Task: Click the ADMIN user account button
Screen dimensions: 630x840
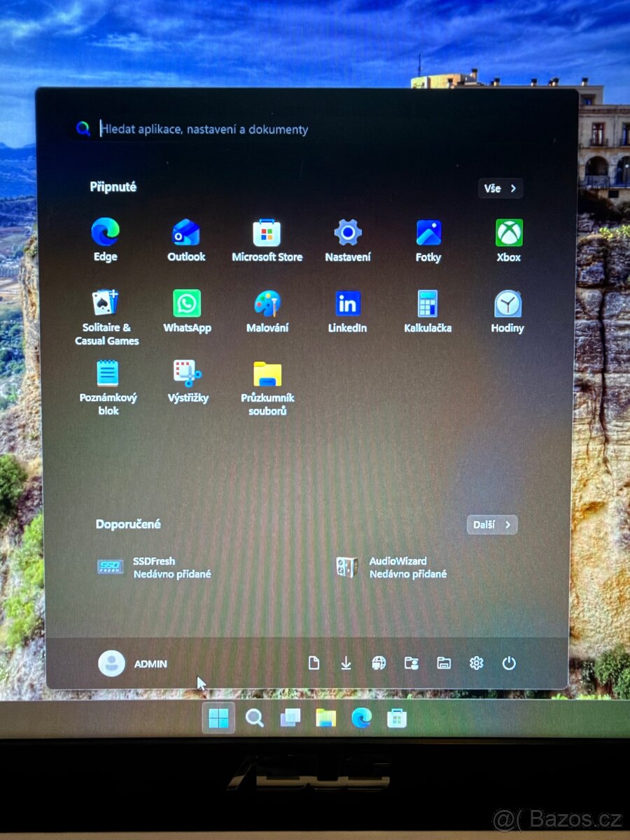Action: [x=133, y=664]
